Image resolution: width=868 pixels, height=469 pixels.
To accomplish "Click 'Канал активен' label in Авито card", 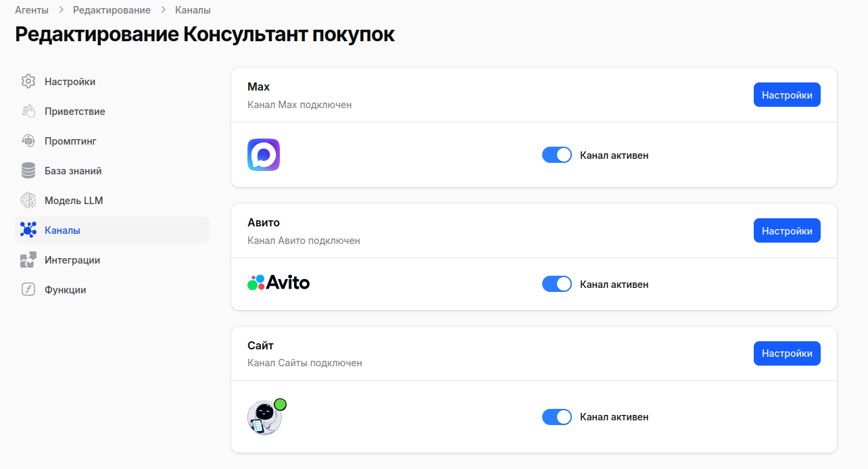I will [x=614, y=285].
